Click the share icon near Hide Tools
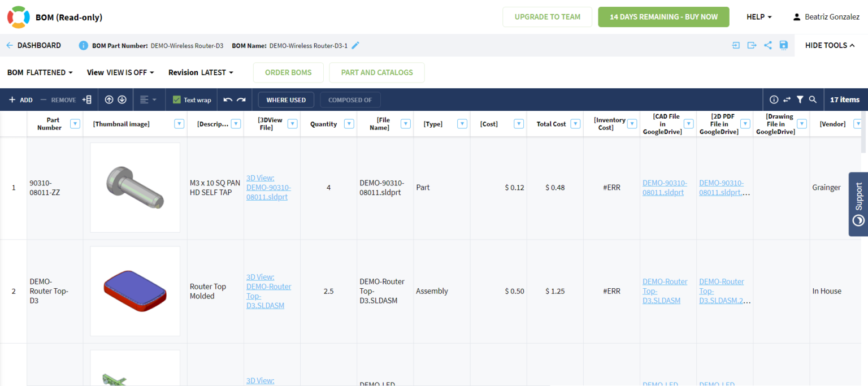Screen dimensions: 868x386 (x=768, y=45)
